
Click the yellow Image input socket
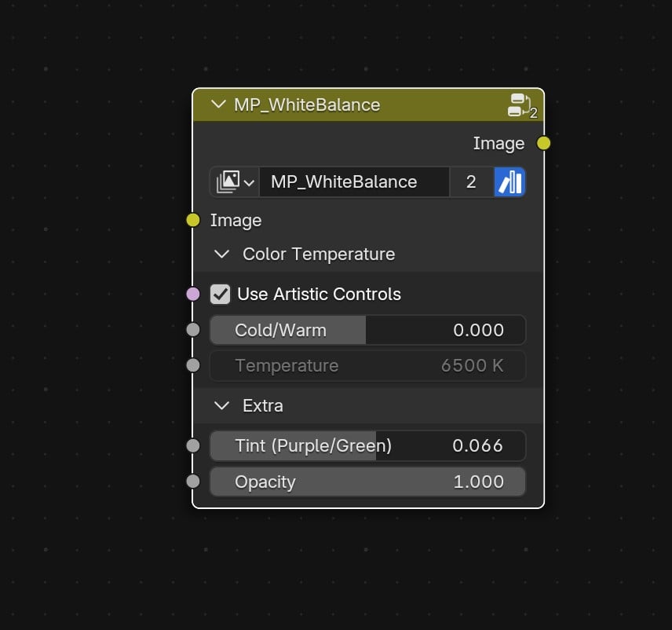point(193,220)
